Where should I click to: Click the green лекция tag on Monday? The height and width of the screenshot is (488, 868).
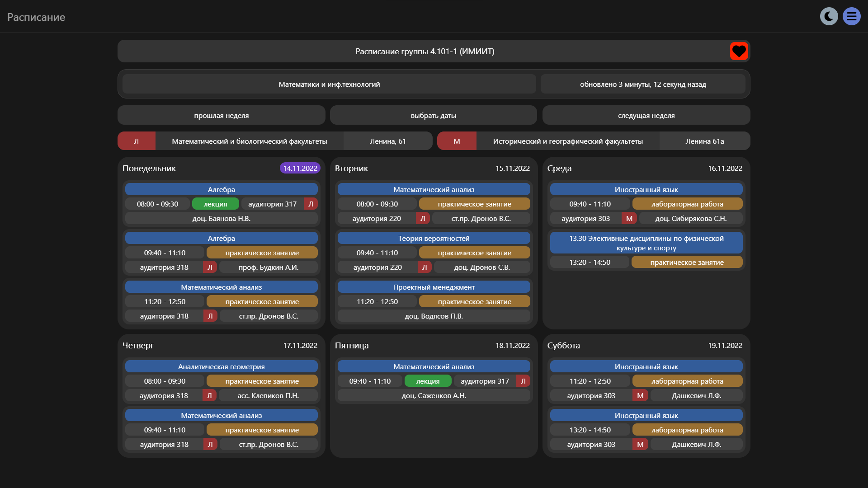(216, 204)
